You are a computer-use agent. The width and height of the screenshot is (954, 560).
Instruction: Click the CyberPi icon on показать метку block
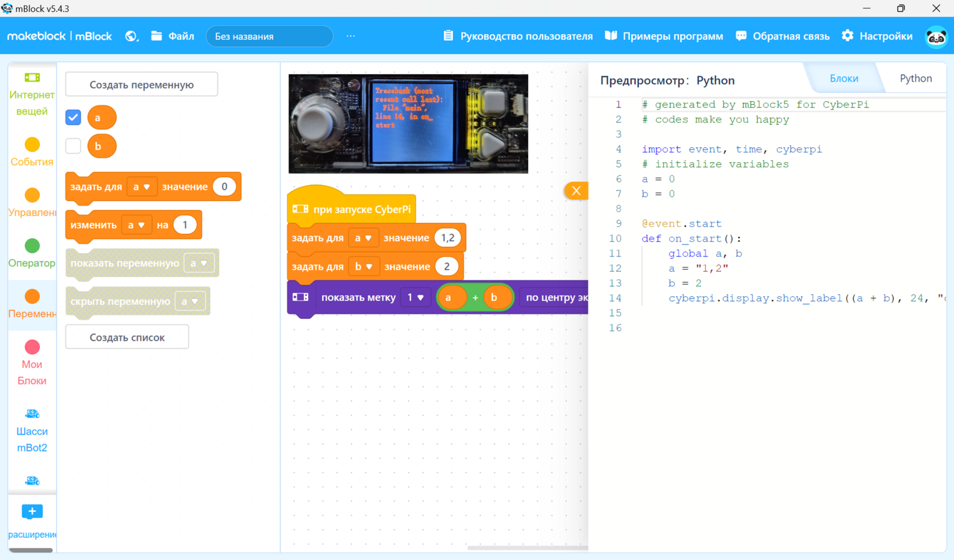pos(300,297)
